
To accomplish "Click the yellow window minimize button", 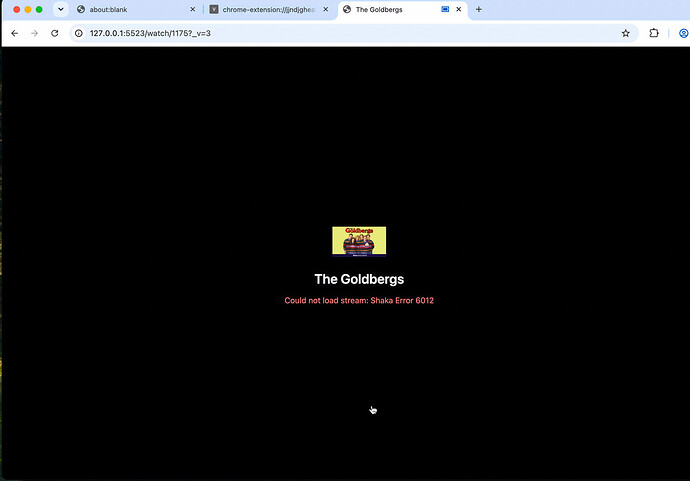I will [x=28, y=9].
